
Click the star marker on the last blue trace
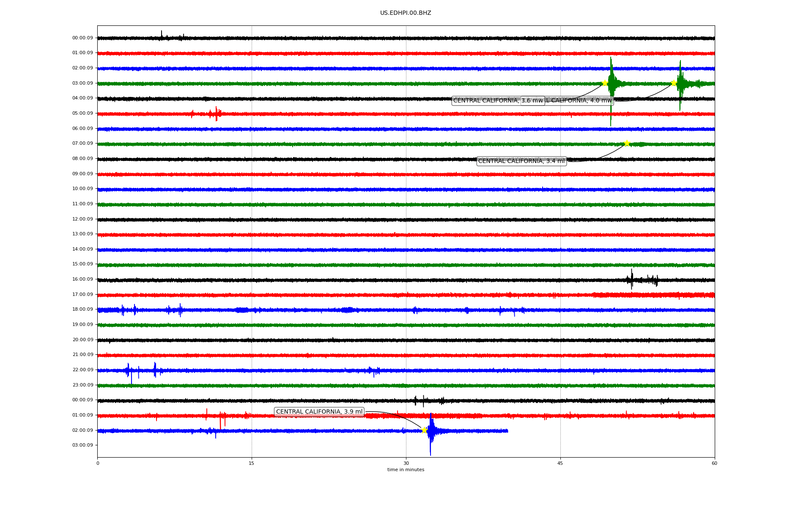coord(424,430)
